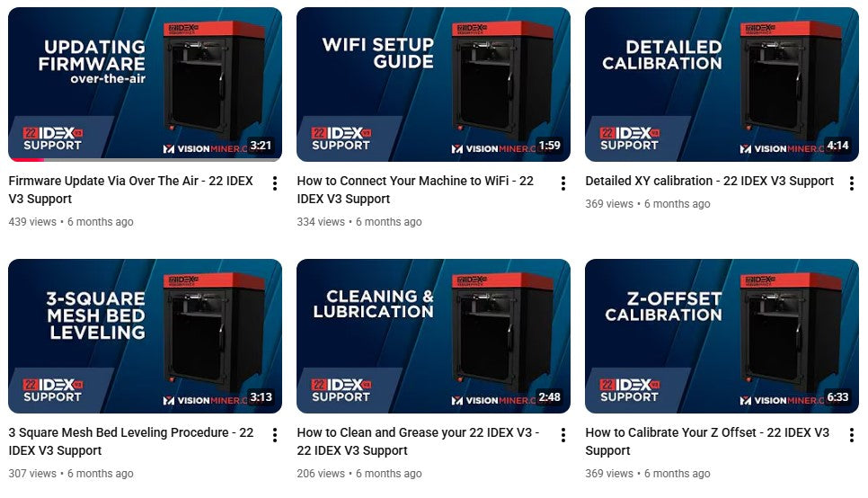868x498 pixels.
Task: Open more options for Clean and Grease video
Action: pyautogui.click(x=563, y=435)
